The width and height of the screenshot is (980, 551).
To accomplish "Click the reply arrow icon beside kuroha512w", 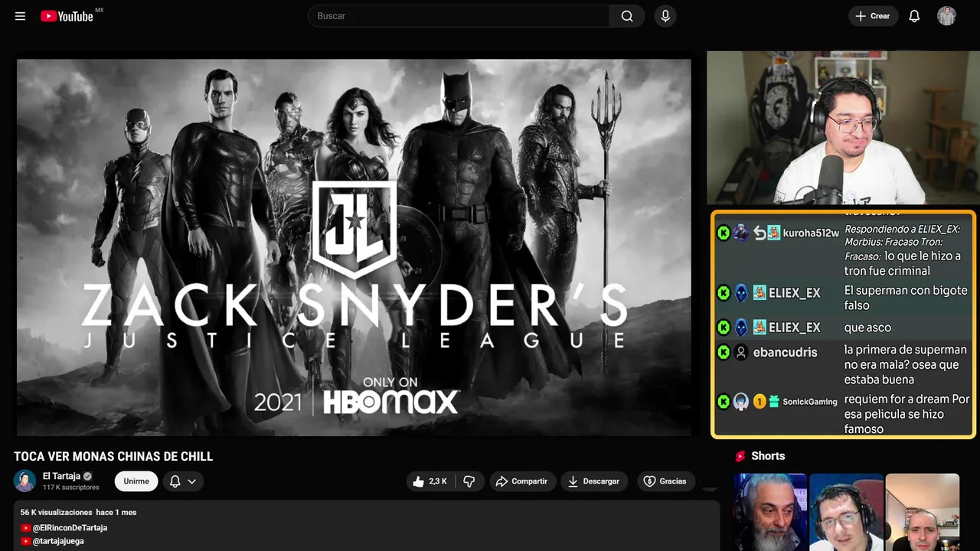I will (759, 233).
